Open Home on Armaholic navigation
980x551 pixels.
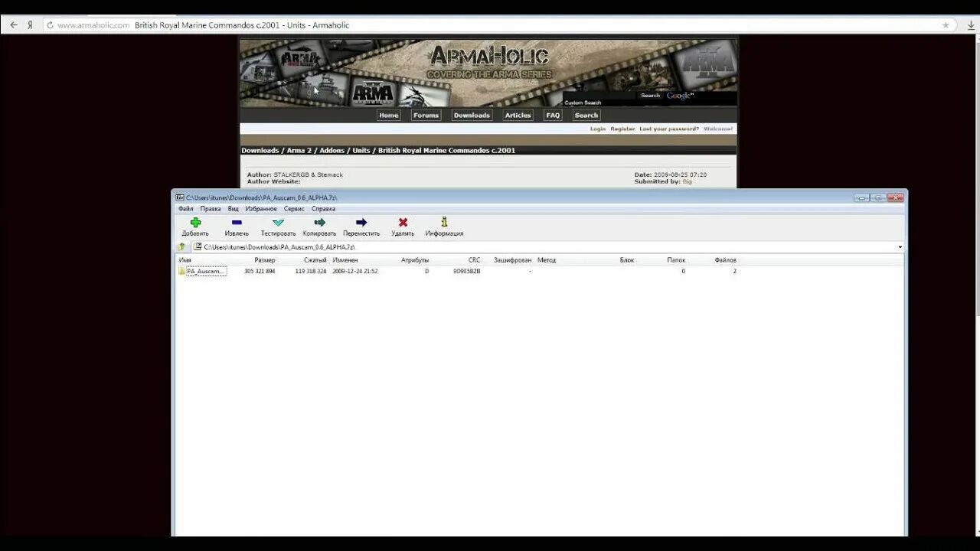[389, 116]
